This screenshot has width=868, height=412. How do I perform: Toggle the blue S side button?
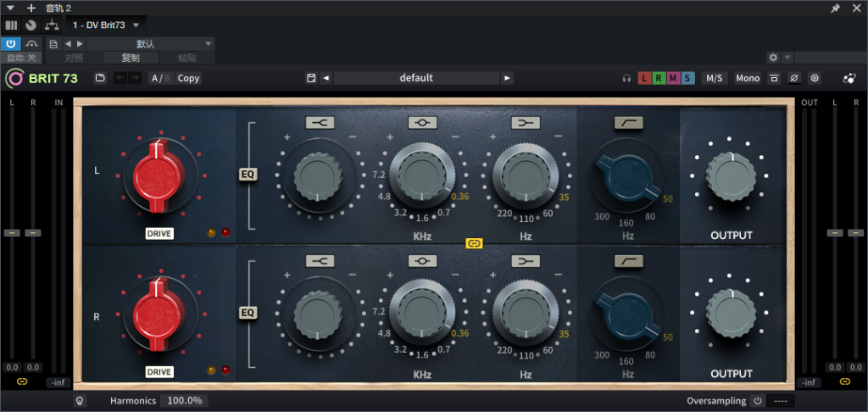click(687, 78)
